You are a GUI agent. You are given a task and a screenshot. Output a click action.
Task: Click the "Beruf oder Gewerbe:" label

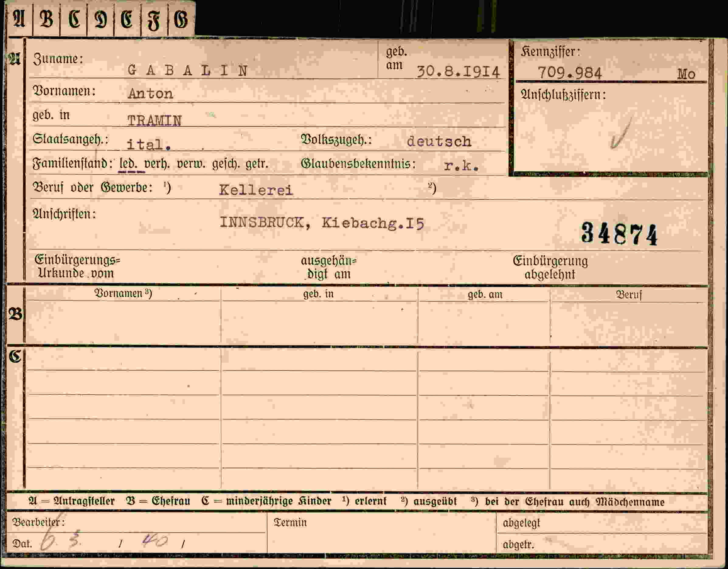pyautogui.click(x=93, y=187)
